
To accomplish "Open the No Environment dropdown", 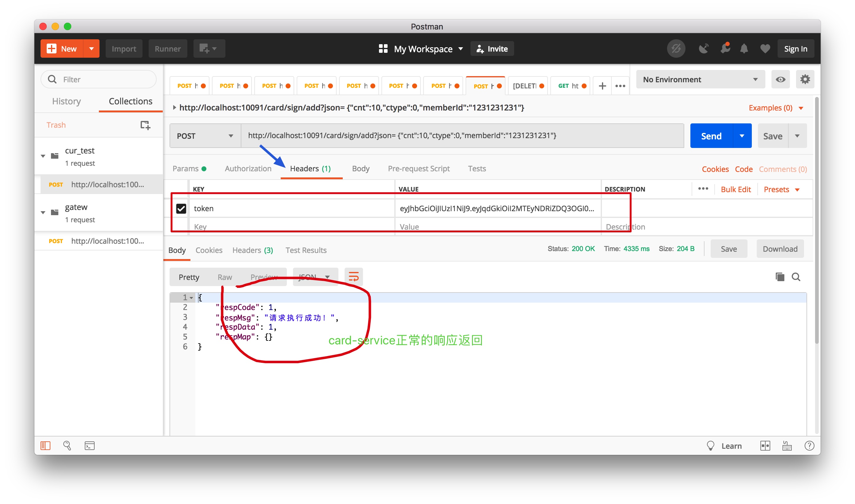I will [700, 79].
